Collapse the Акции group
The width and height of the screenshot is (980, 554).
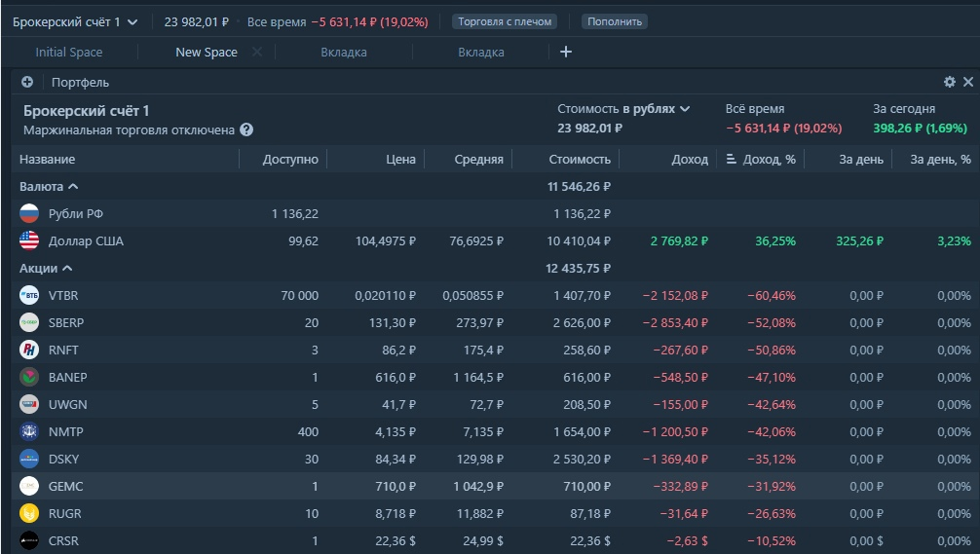tap(67, 268)
